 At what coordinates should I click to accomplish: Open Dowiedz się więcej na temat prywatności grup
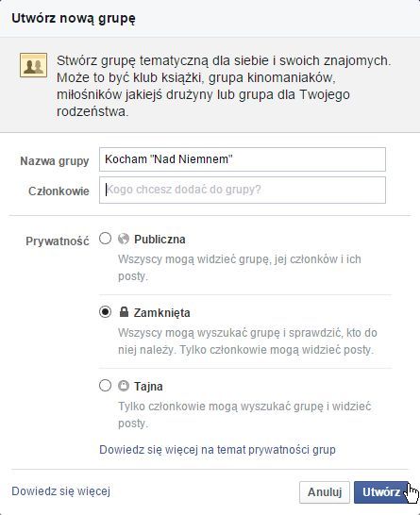pos(217,449)
